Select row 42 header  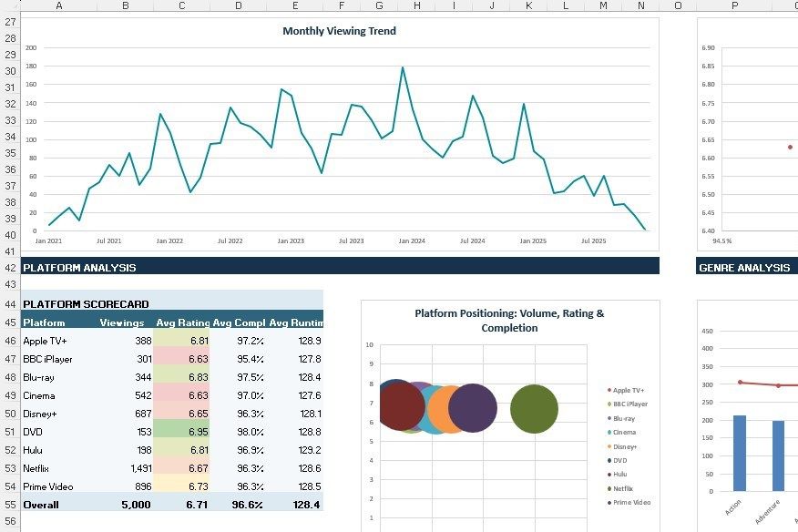pos(10,268)
